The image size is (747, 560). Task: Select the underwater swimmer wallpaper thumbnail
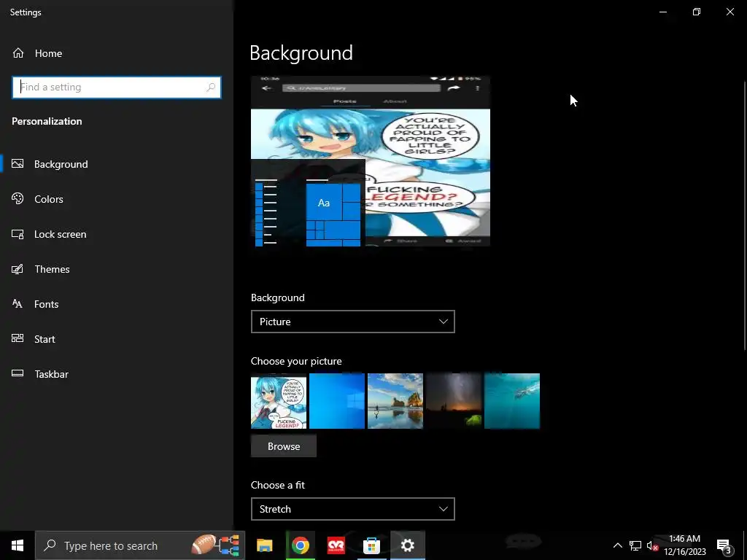coord(512,401)
